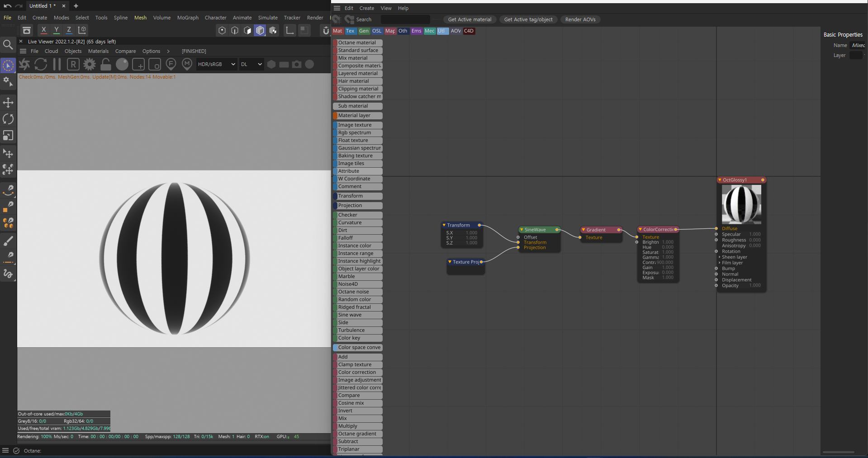
Task: Collapse the SineWave node triangle
Action: pos(522,230)
